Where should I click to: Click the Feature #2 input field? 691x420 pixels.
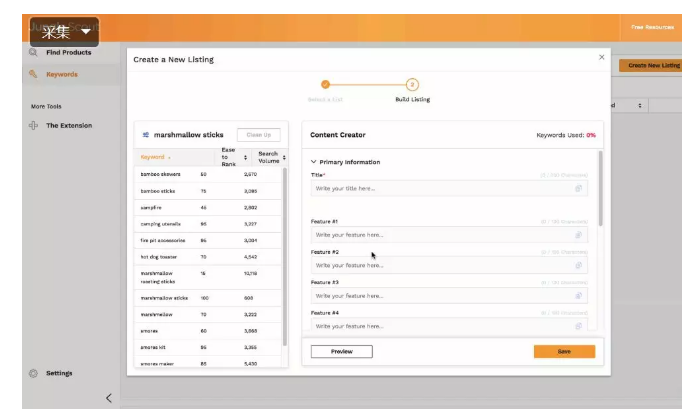(x=449, y=265)
